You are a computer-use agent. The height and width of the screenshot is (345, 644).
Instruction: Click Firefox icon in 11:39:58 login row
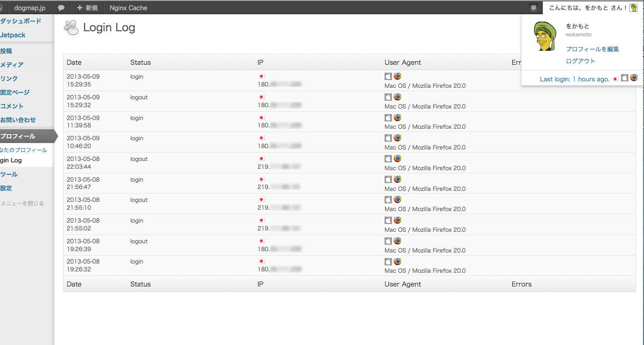[397, 118]
